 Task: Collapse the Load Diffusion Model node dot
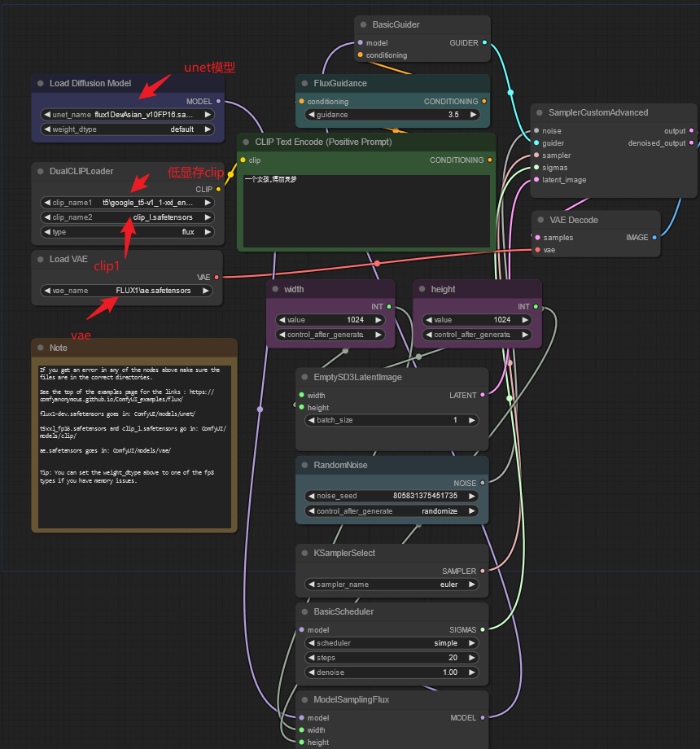coord(40,83)
